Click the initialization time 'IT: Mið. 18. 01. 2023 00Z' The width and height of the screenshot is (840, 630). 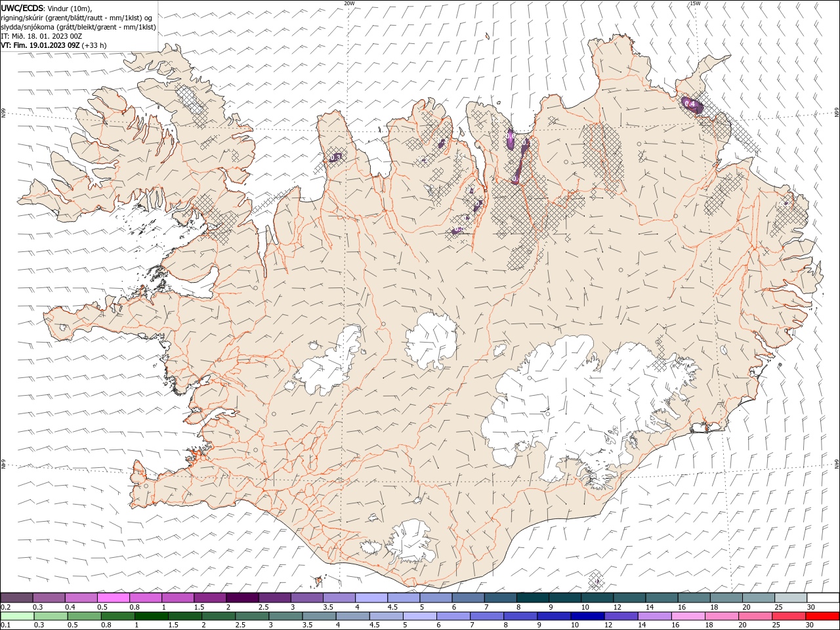point(40,36)
